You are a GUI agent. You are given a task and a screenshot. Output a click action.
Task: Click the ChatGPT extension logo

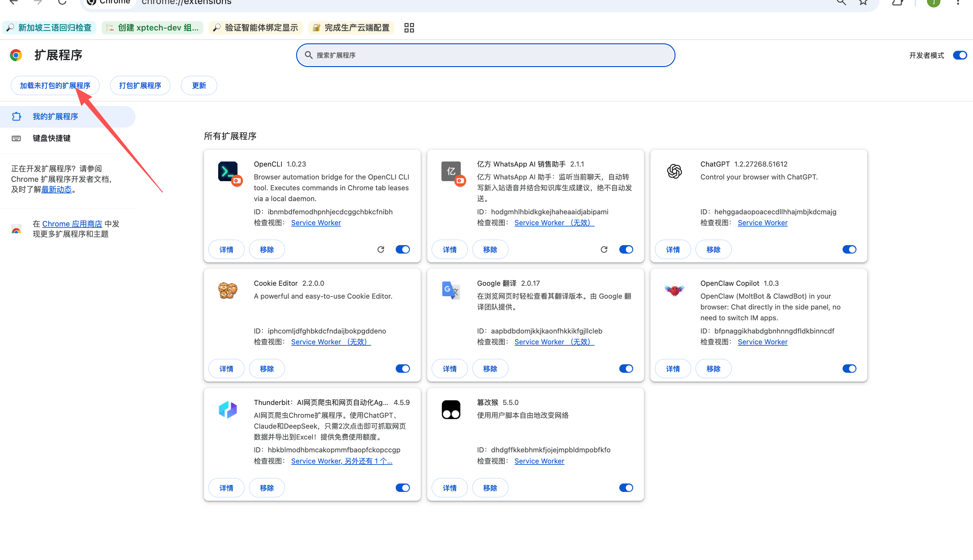tap(675, 172)
